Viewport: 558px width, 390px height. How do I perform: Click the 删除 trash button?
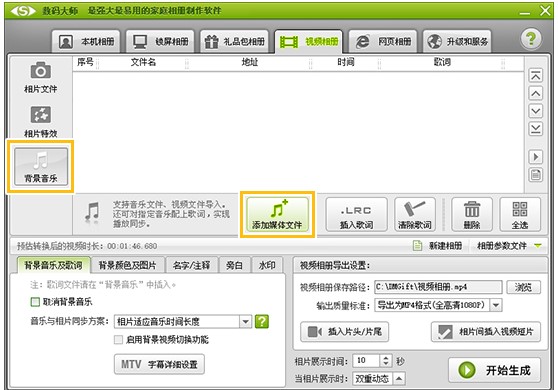pos(472,215)
